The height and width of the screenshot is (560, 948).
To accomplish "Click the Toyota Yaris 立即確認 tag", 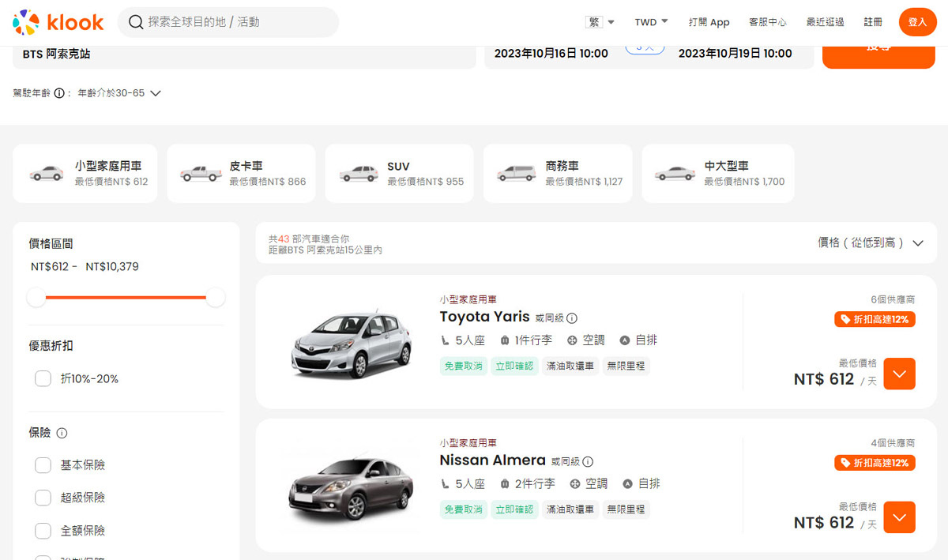I will coord(514,366).
